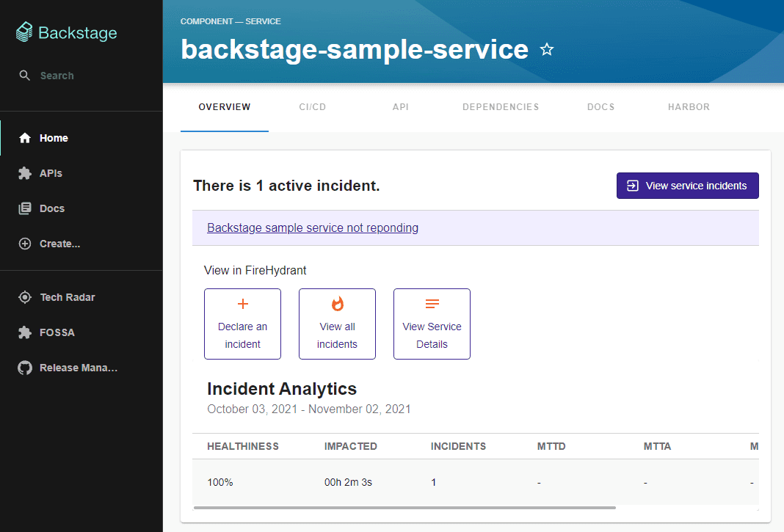Open the Harbor tab

click(689, 107)
